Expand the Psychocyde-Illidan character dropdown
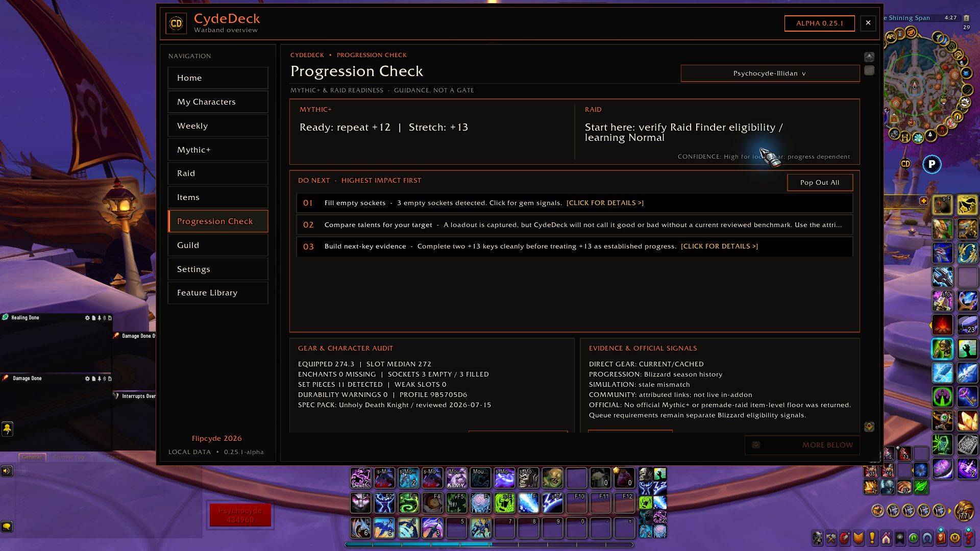The image size is (980, 551). [770, 73]
